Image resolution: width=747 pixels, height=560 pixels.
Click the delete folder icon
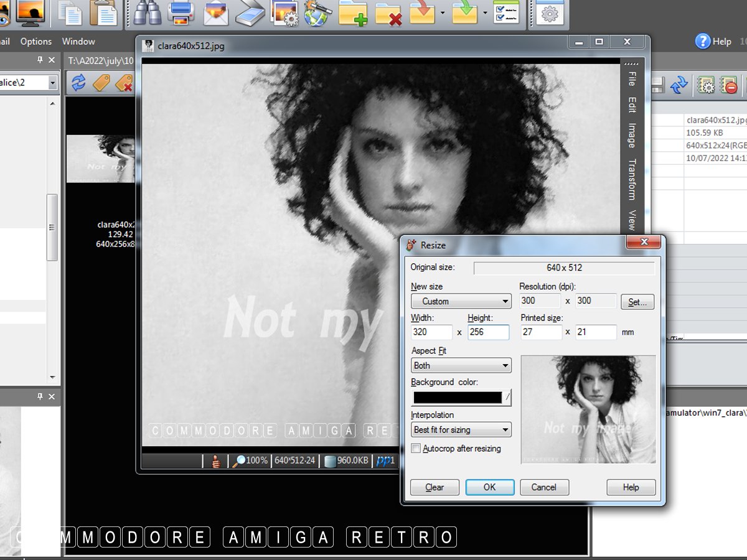coord(388,12)
